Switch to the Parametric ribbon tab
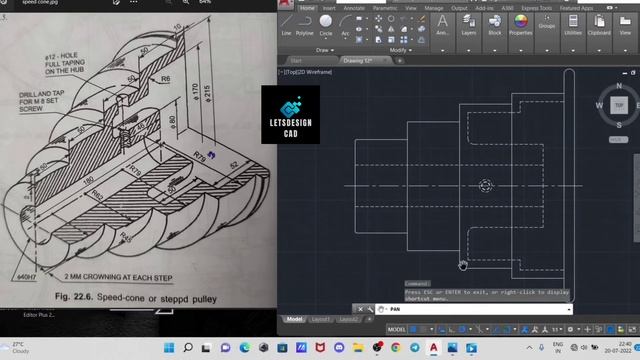 (384, 8)
